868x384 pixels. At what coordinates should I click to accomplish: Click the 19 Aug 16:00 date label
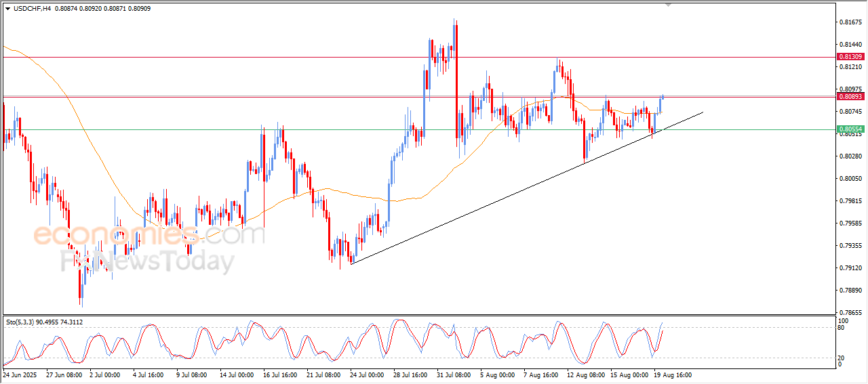(673, 374)
